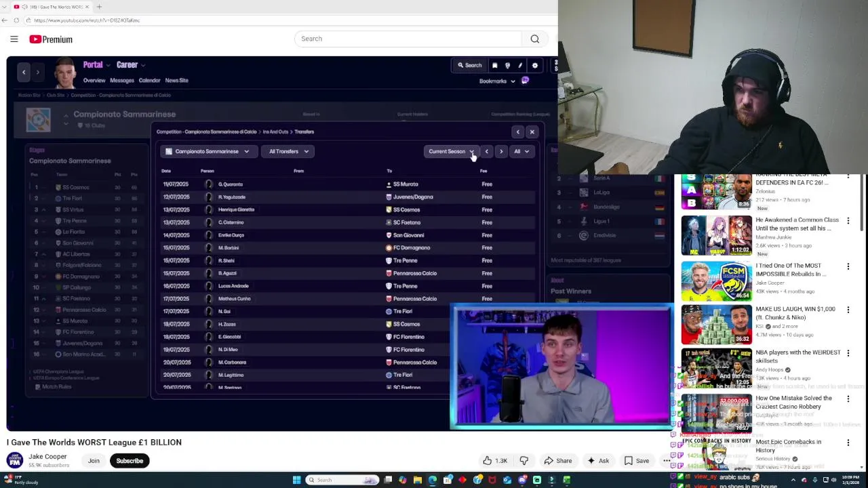Open the Portal menu in Football Manager
Screen dimensions: 868x488
(96, 65)
